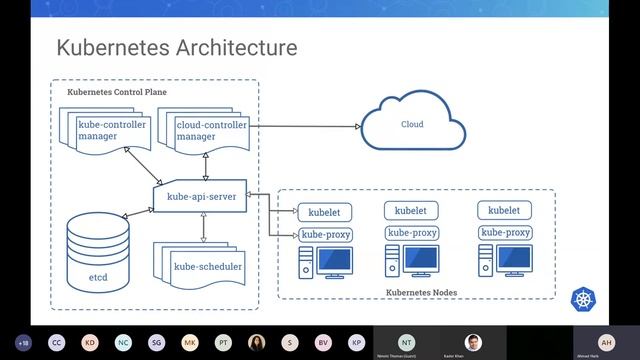Select the S participant avatar
640x360 pixels.
(290, 343)
